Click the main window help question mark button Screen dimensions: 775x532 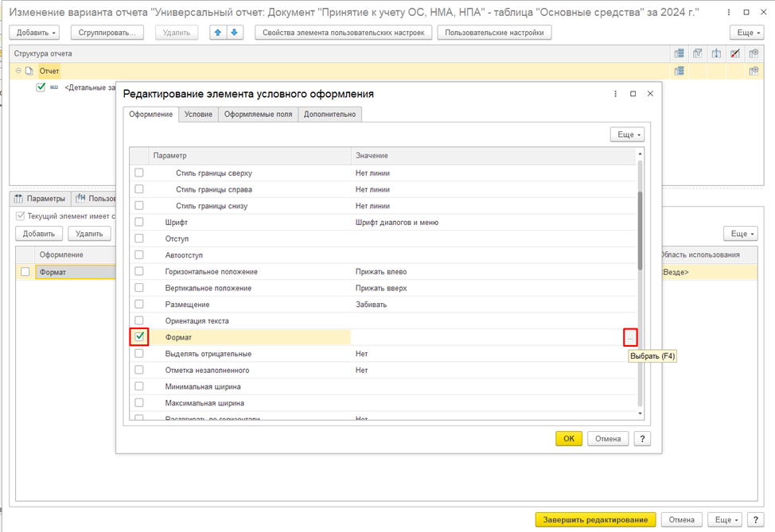tap(755, 519)
